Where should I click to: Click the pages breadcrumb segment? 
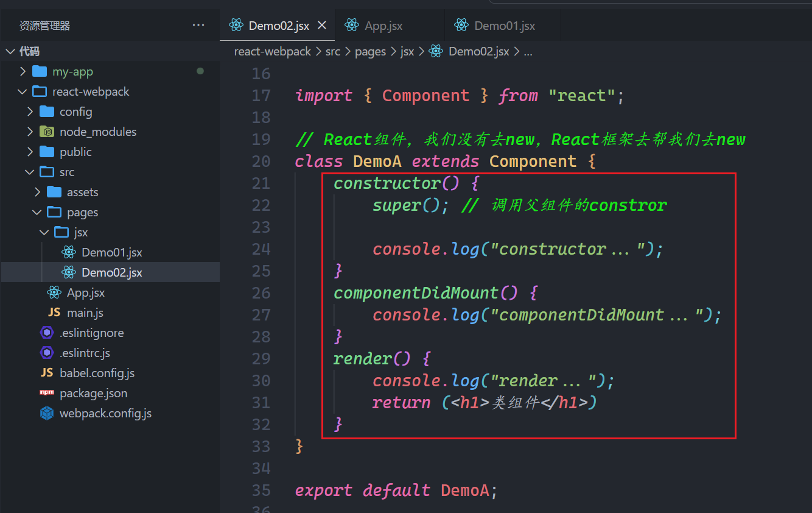[371, 52]
